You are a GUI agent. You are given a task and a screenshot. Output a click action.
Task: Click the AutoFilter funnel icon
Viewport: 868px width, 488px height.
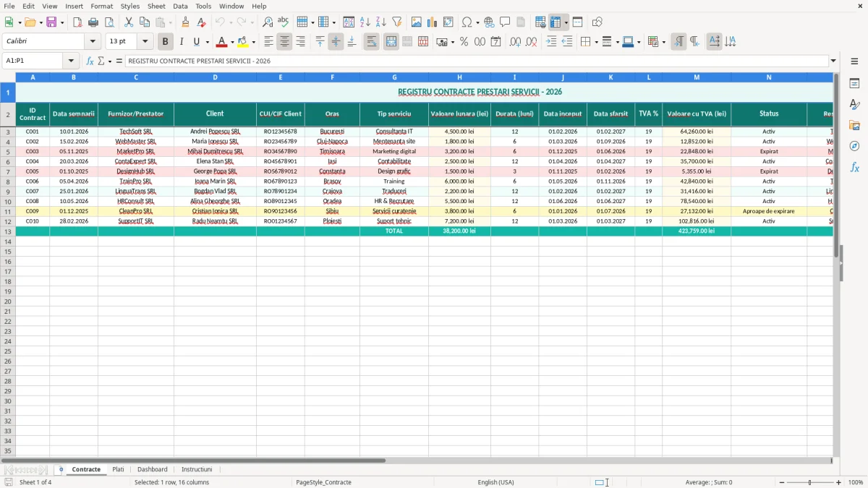point(396,22)
